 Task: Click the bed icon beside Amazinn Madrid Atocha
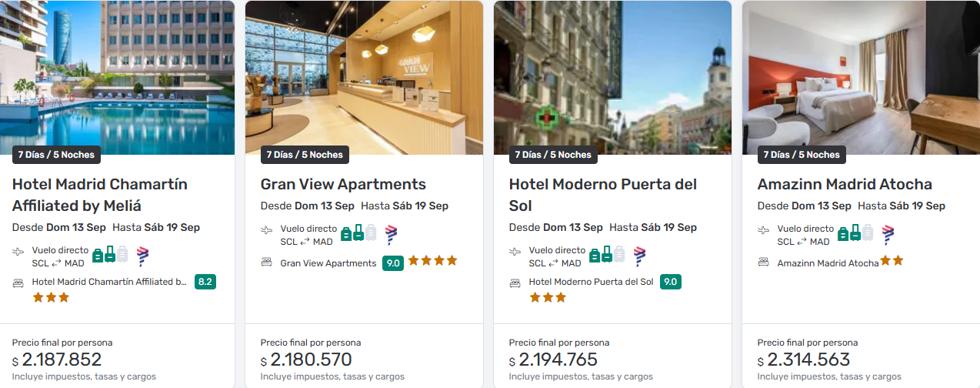tap(764, 262)
